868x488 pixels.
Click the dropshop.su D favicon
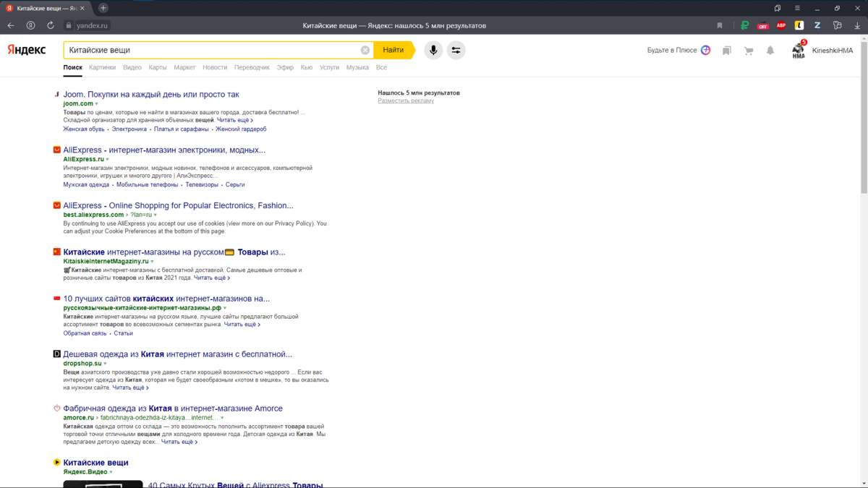point(56,354)
